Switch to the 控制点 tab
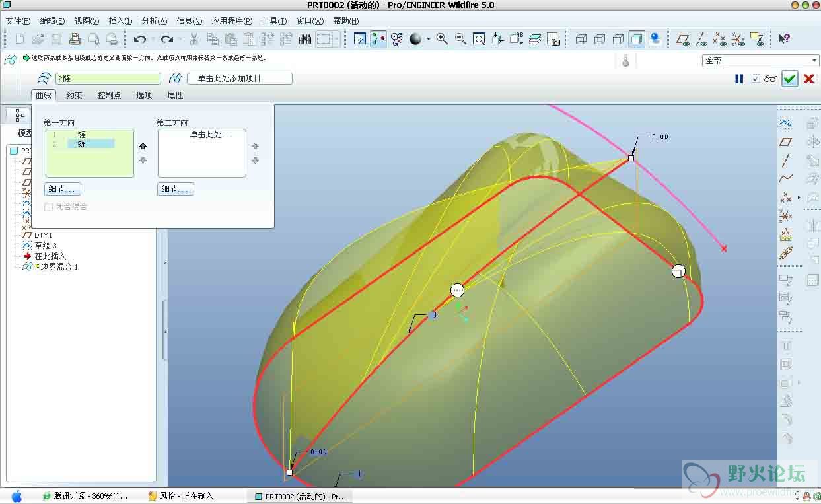The width and height of the screenshot is (821, 504). pos(109,95)
